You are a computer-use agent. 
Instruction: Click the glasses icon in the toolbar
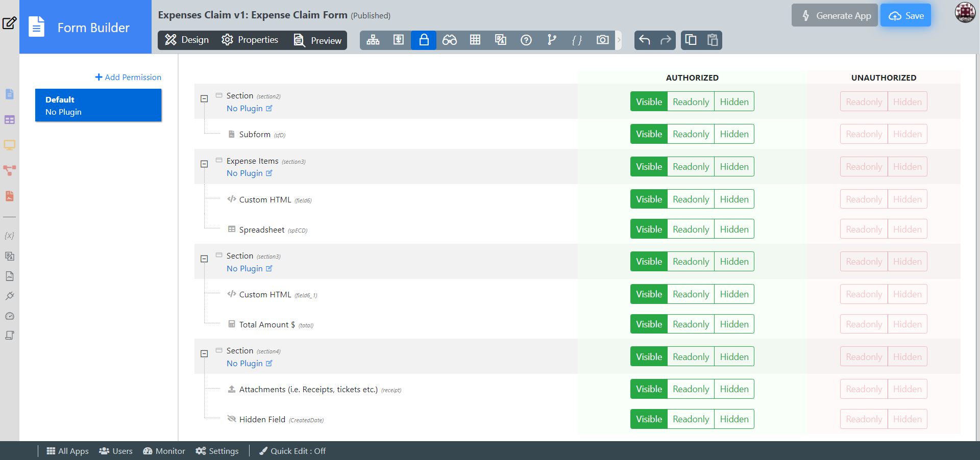pyautogui.click(x=450, y=40)
